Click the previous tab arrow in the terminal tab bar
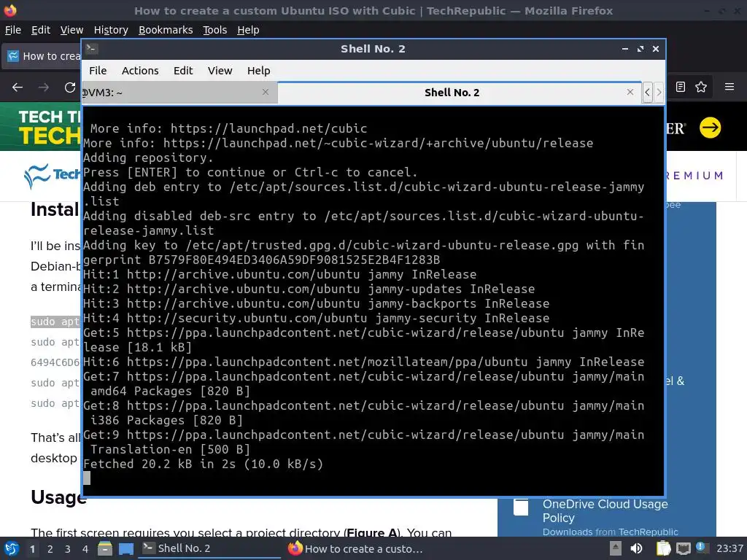Viewport: 747px width, 560px height. (647, 93)
